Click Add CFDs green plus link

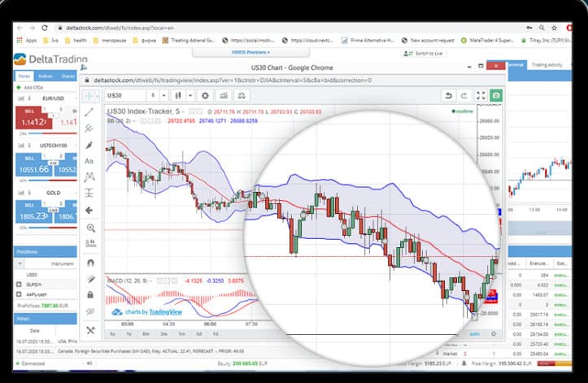pos(30,88)
